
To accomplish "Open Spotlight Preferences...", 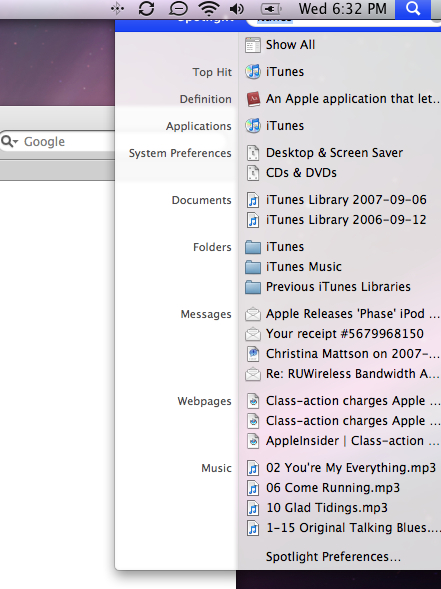I will 333,556.
